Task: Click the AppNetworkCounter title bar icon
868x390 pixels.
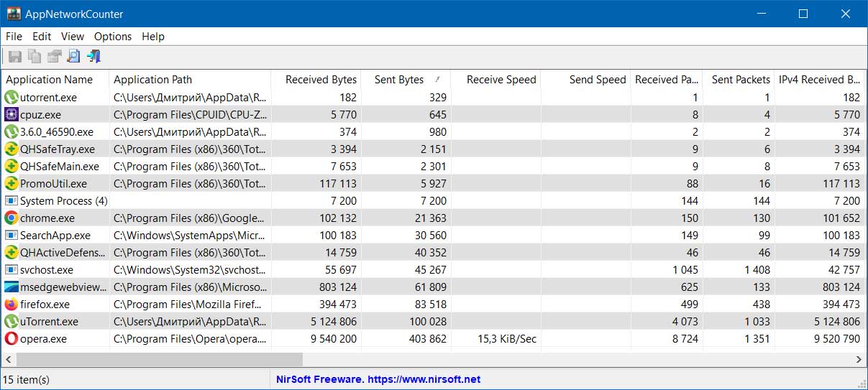Action: coord(12,14)
